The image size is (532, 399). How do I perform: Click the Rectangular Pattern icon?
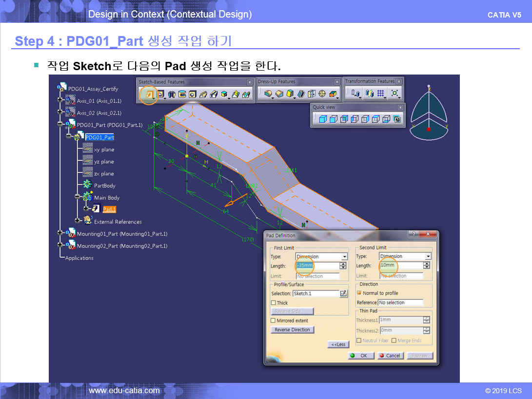click(x=381, y=94)
